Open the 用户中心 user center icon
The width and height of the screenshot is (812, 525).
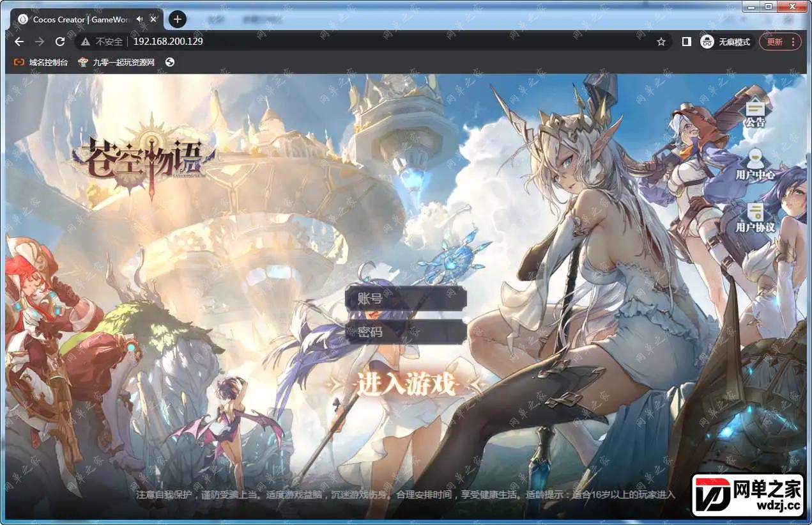[x=755, y=164]
